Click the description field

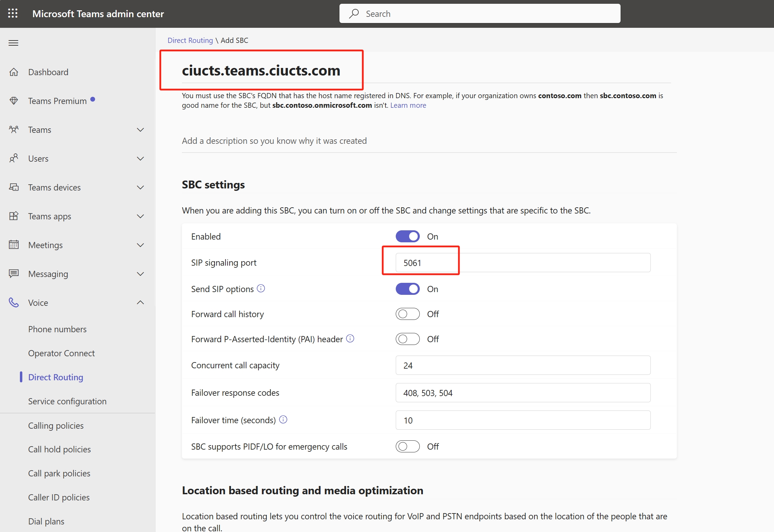coord(429,141)
